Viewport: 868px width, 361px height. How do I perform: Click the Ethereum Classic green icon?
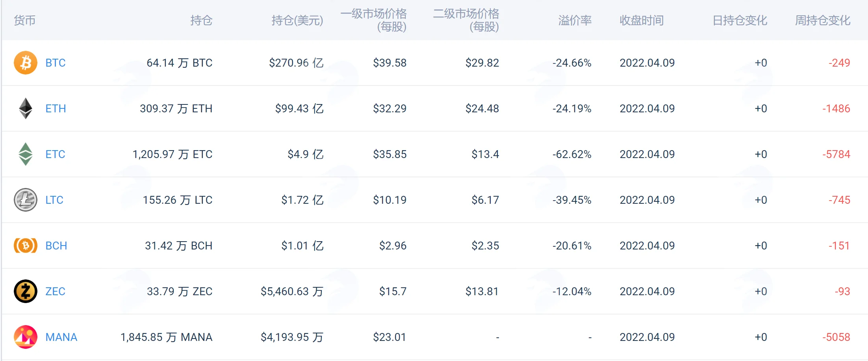(26, 154)
